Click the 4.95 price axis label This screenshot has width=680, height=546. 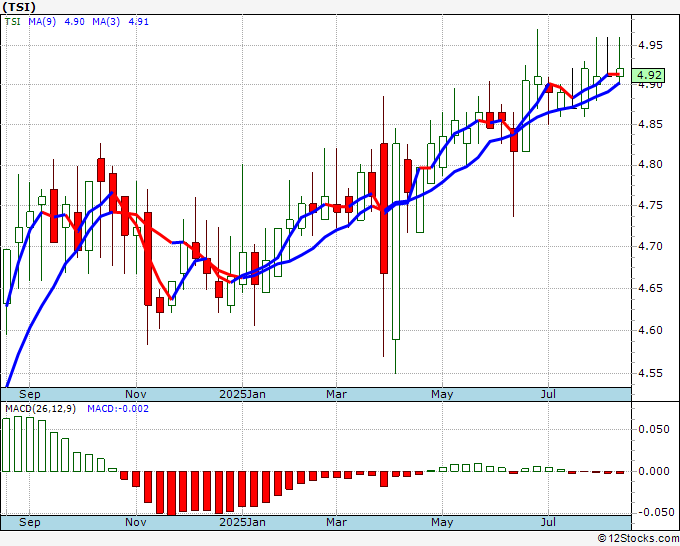[x=651, y=45]
